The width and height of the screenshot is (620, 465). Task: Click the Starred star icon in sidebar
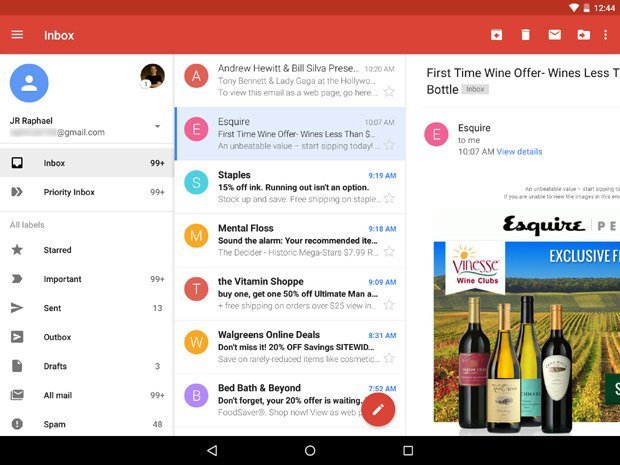tap(17, 250)
